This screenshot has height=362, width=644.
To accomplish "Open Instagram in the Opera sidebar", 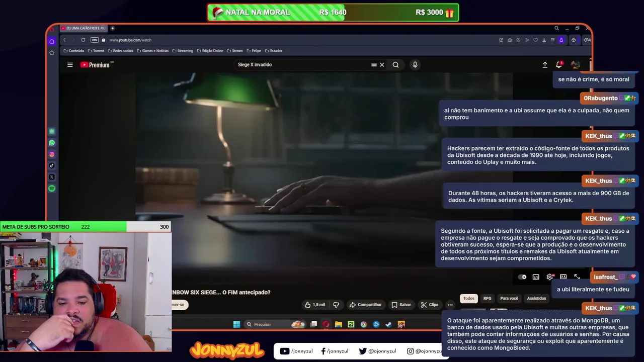I will click(52, 154).
